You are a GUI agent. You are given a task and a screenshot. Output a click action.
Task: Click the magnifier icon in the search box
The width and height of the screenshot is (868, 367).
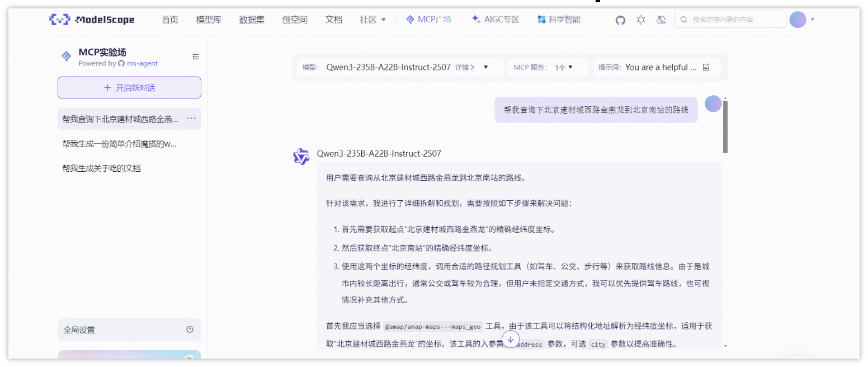(x=683, y=20)
